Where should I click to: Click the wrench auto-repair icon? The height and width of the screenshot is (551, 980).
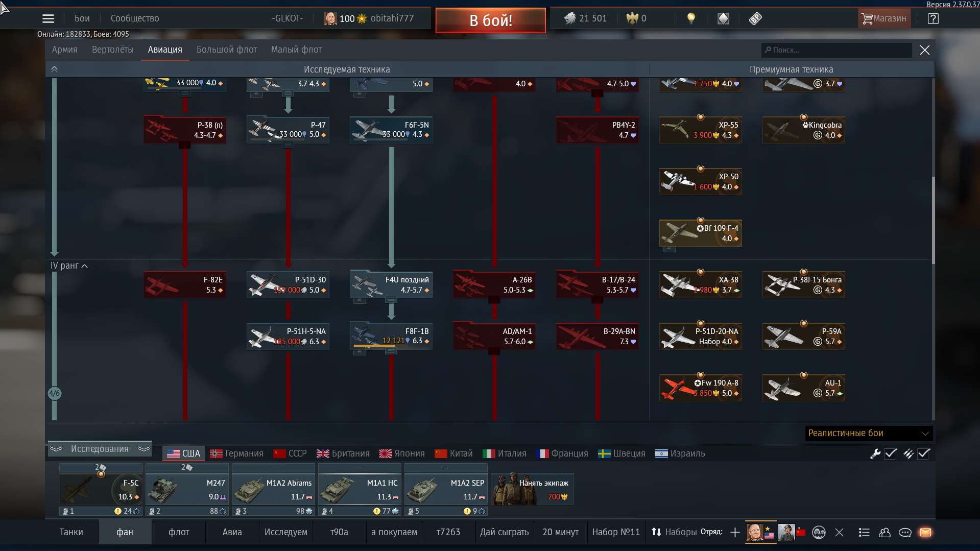(875, 453)
